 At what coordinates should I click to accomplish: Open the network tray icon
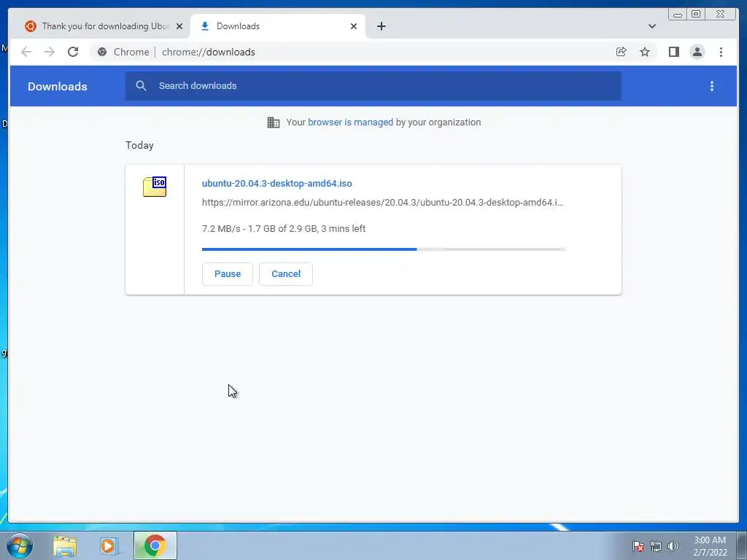tap(656, 546)
